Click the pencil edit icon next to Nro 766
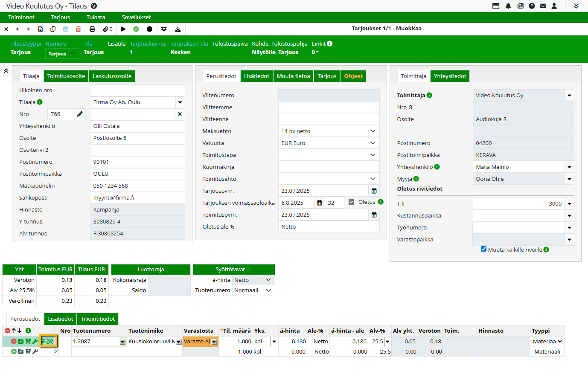This screenshot has width=588, height=380. (80, 114)
